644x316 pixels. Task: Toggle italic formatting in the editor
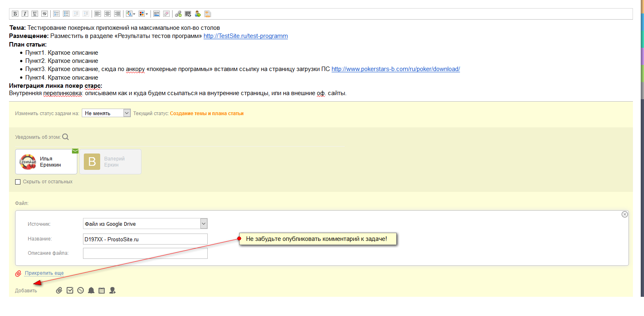(x=25, y=14)
